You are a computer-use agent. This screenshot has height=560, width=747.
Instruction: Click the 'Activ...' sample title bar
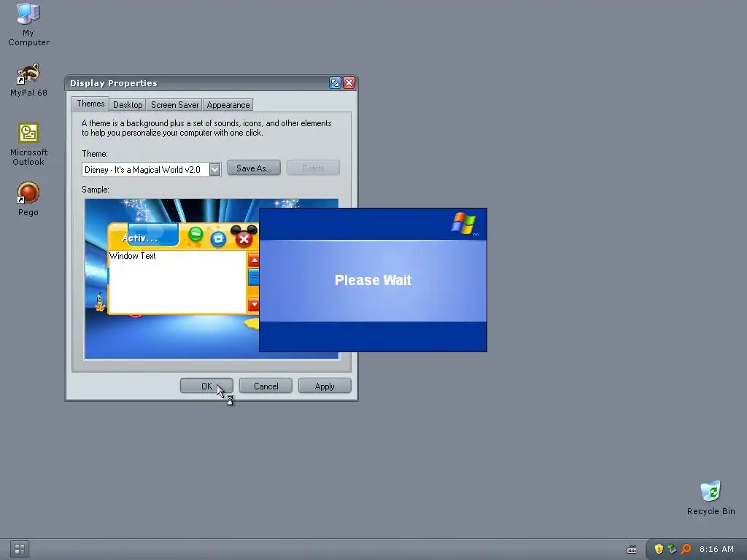(x=139, y=238)
